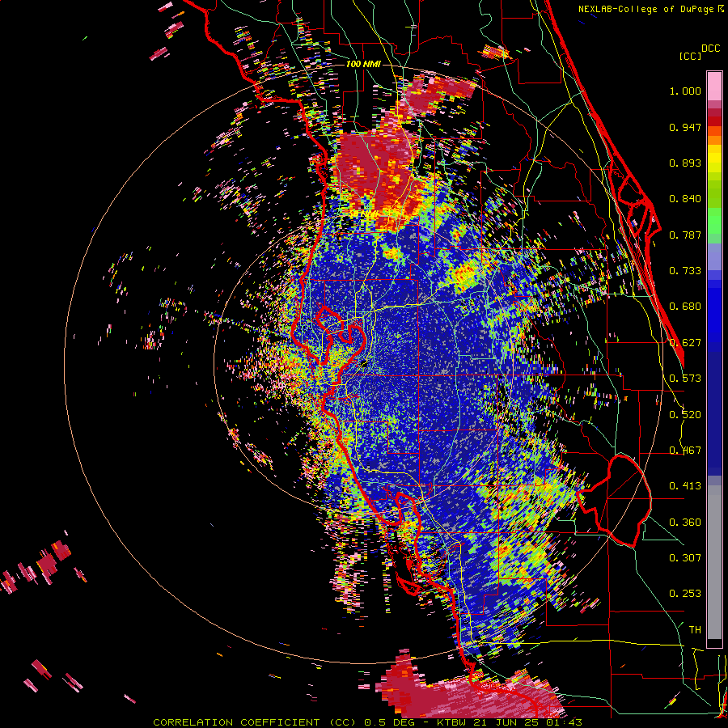The width and height of the screenshot is (728, 728).
Task: Click the 0.627 scale value
Action: point(685,343)
